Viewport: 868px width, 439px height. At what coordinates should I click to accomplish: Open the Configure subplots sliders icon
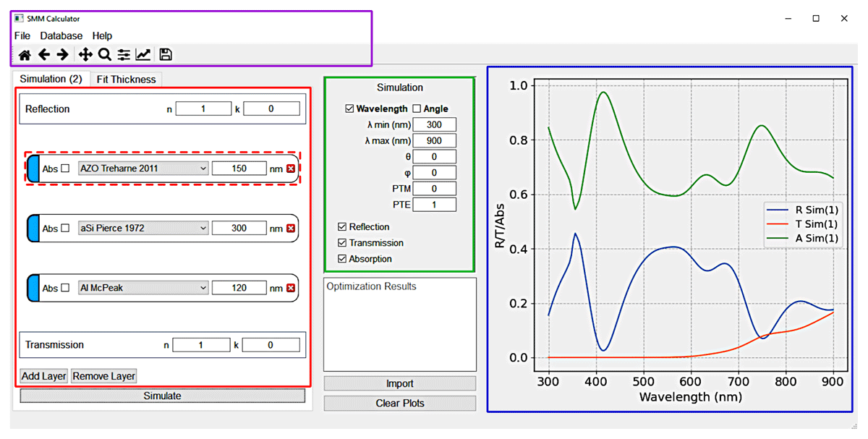(124, 54)
